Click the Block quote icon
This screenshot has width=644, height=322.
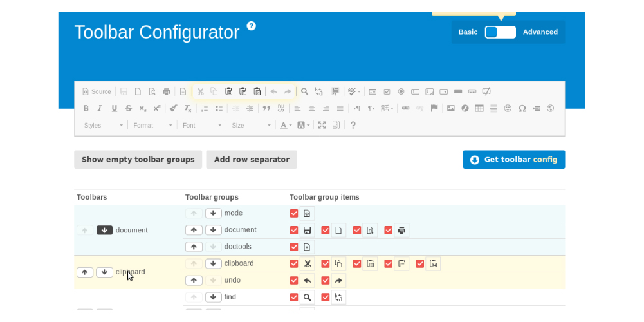(266, 109)
